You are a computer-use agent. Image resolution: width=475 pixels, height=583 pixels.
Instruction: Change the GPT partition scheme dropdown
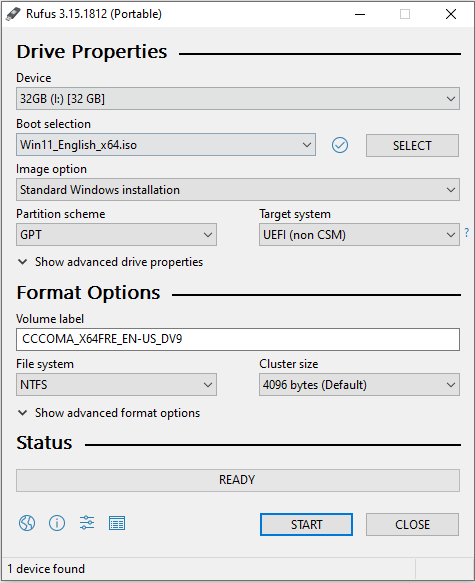point(116,235)
